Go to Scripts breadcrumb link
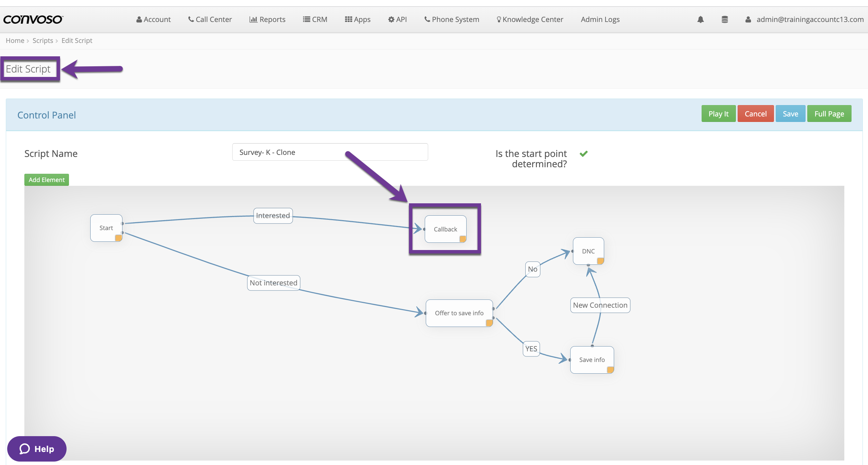Viewport: 868px width, 465px height. [43, 41]
